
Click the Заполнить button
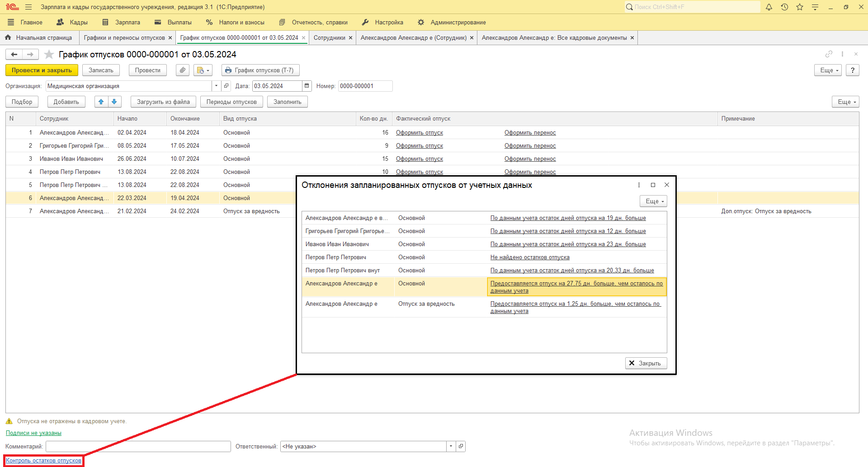tap(288, 102)
